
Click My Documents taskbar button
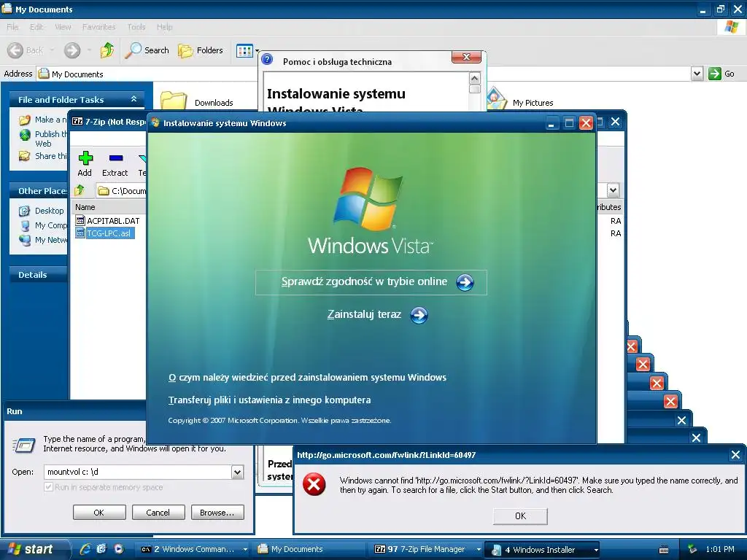pos(309,549)
